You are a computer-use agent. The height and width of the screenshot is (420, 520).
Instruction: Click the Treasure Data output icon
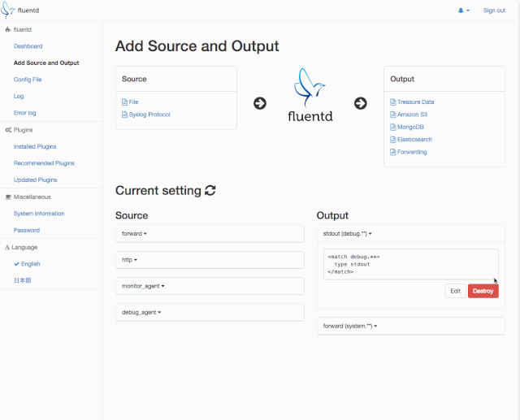tap(393, 102)
